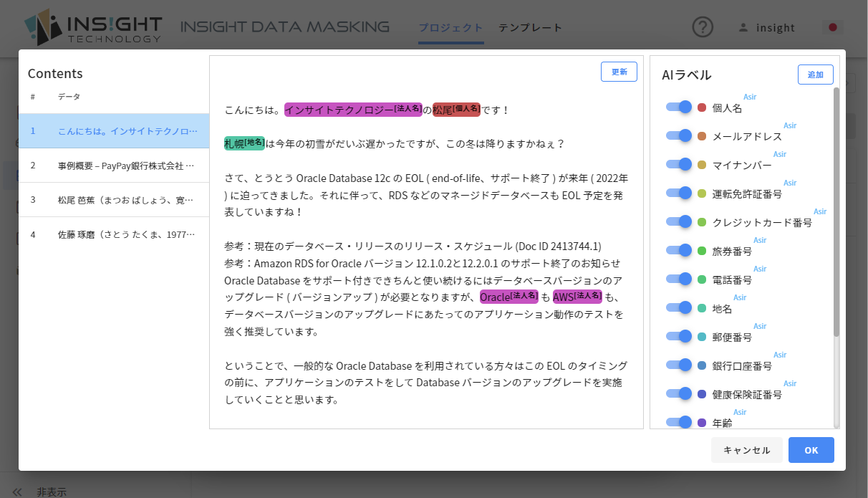Disable the 年齢 AI label toggle

(678, 422)
